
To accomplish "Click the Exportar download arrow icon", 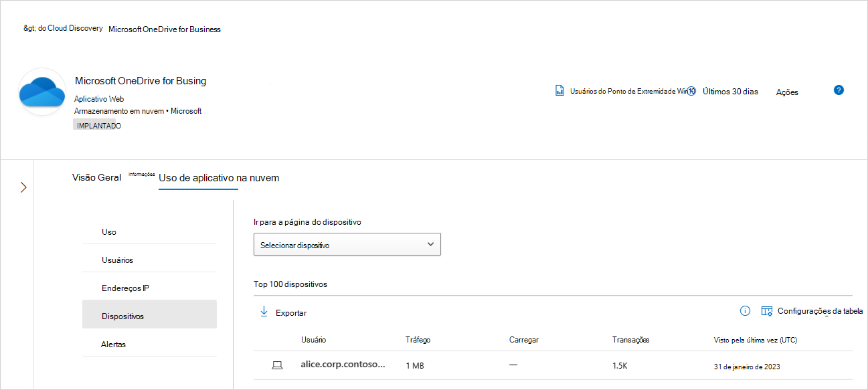I will point(264,312).
